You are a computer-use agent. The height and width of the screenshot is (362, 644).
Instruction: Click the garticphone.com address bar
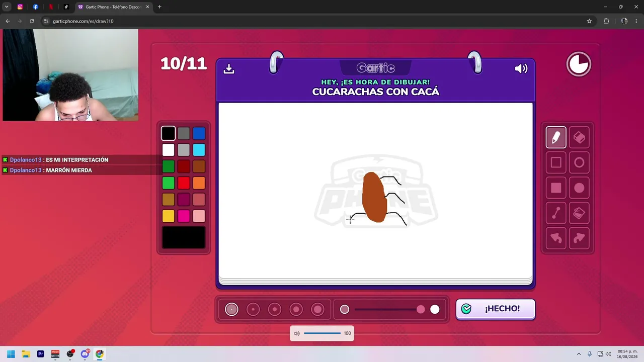tap(317, 21)
